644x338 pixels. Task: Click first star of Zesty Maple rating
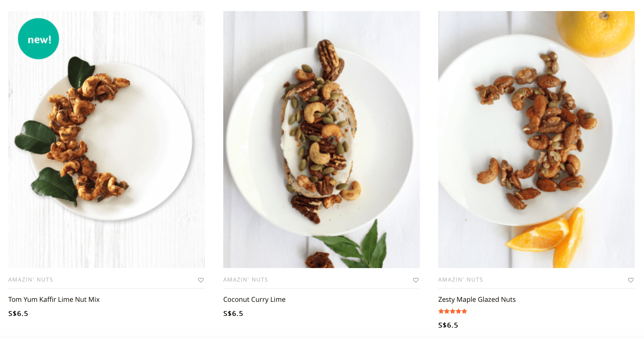(x=441, y=311)
